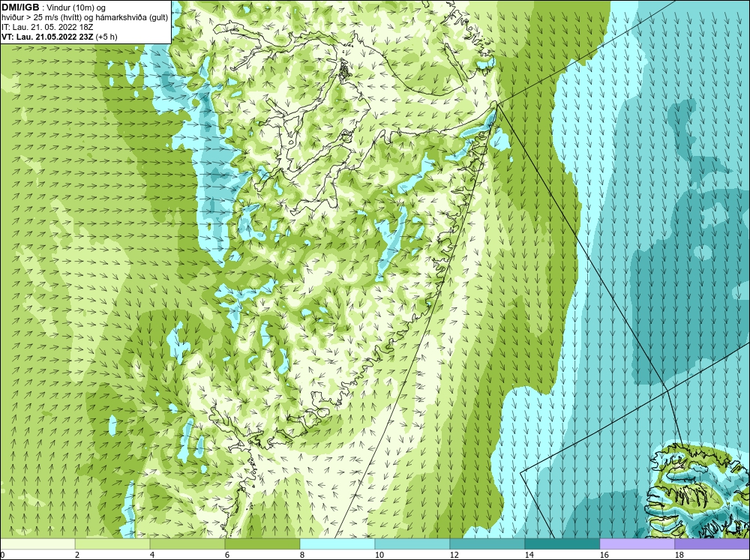Click the hviður > 25 m/s description line
The height and width of the screenshot is (560, 750).
(85, 18)
